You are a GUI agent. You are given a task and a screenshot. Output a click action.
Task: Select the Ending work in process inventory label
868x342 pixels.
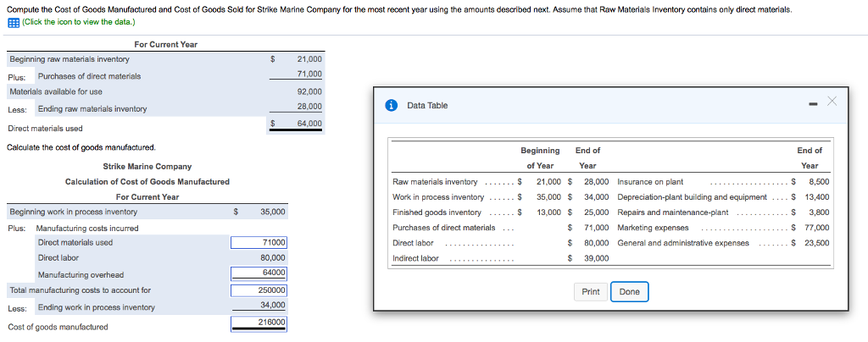(97, 307)
